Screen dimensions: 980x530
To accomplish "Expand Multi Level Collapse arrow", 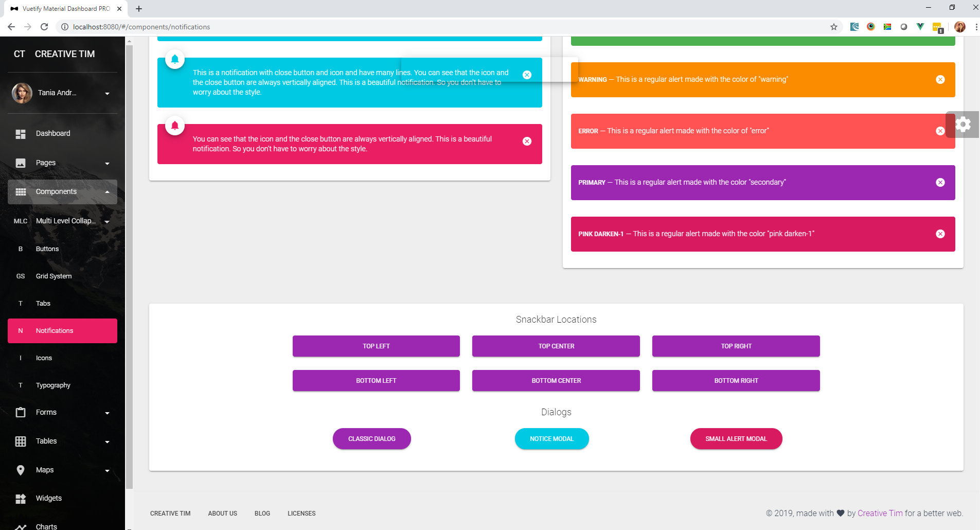I will coord(107,222).
